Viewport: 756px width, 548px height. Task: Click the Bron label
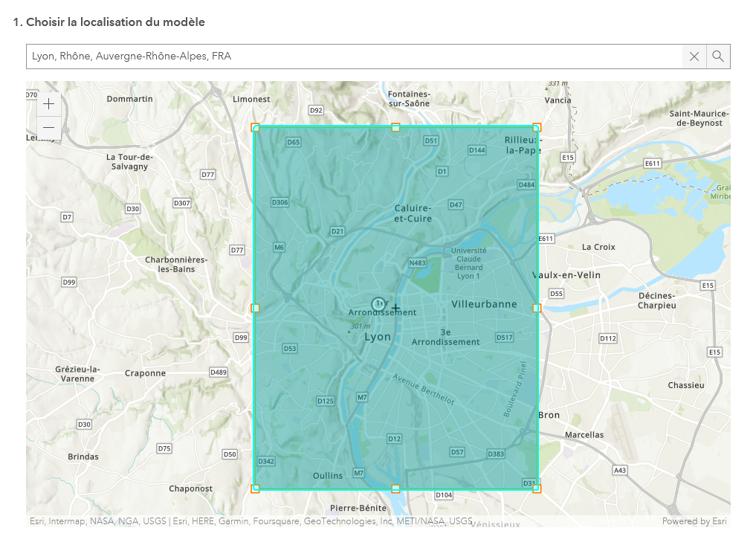click(549, 415)
